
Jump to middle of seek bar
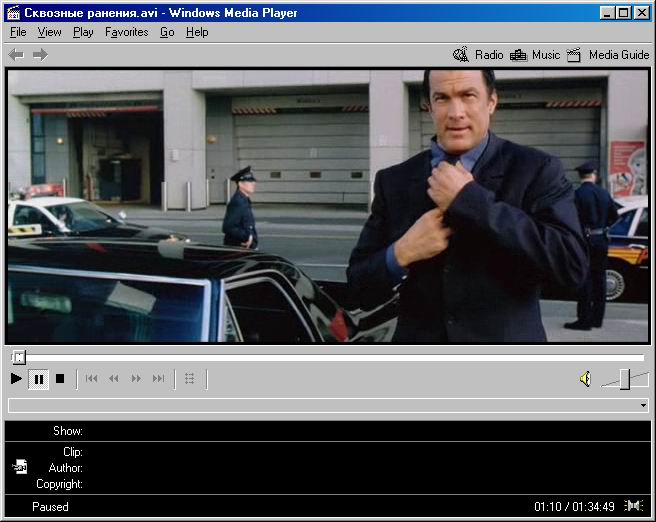[328, 358]
